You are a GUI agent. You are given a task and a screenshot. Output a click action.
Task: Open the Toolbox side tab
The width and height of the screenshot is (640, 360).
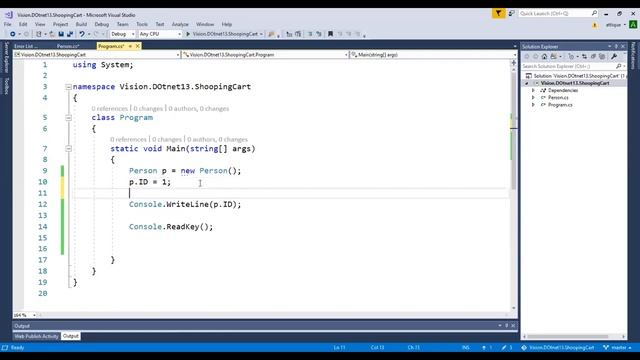[x=6, y=86]
